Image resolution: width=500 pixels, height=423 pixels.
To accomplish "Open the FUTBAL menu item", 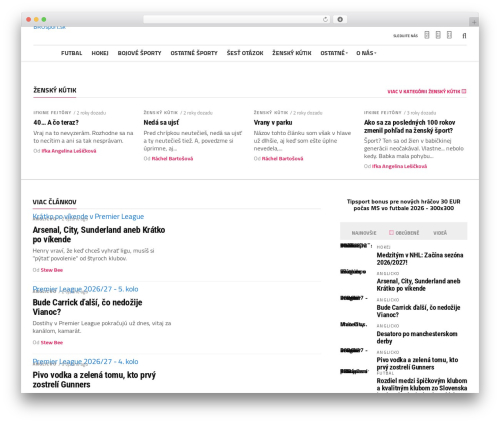I will tap(71, 53).
